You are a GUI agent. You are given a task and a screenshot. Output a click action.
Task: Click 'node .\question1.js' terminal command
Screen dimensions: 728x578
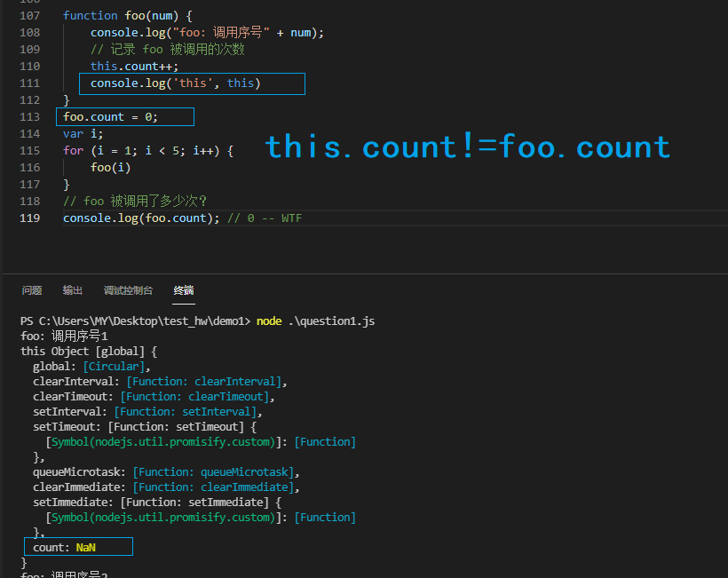316,321
